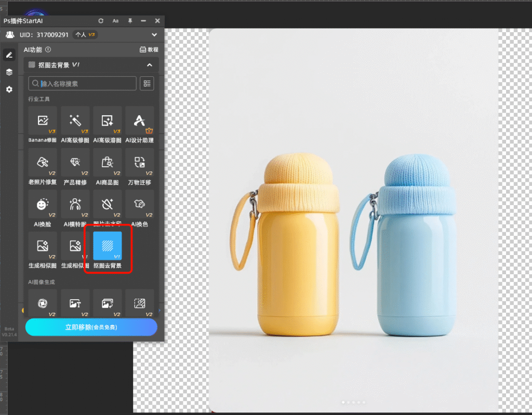Select the 老照片修复 photo restore tool
Viewport: 532px width, 415px height.
point(43,163)
